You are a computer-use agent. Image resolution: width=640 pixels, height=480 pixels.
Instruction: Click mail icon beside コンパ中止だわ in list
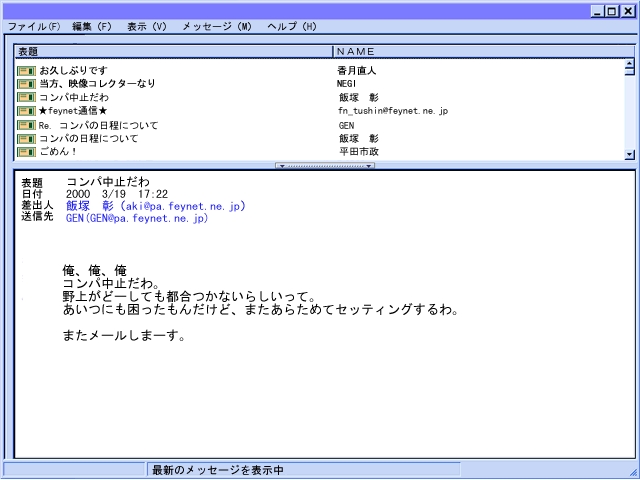coord(27,98)
